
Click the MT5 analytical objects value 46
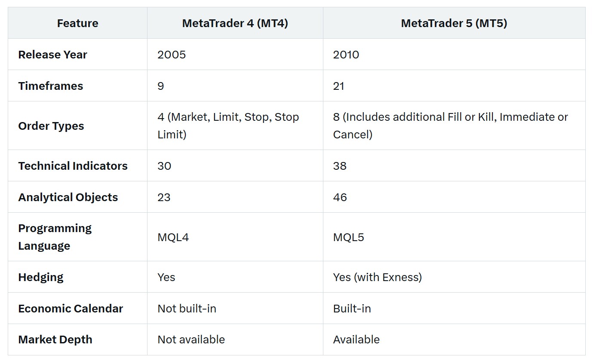[x=340, y=197]
